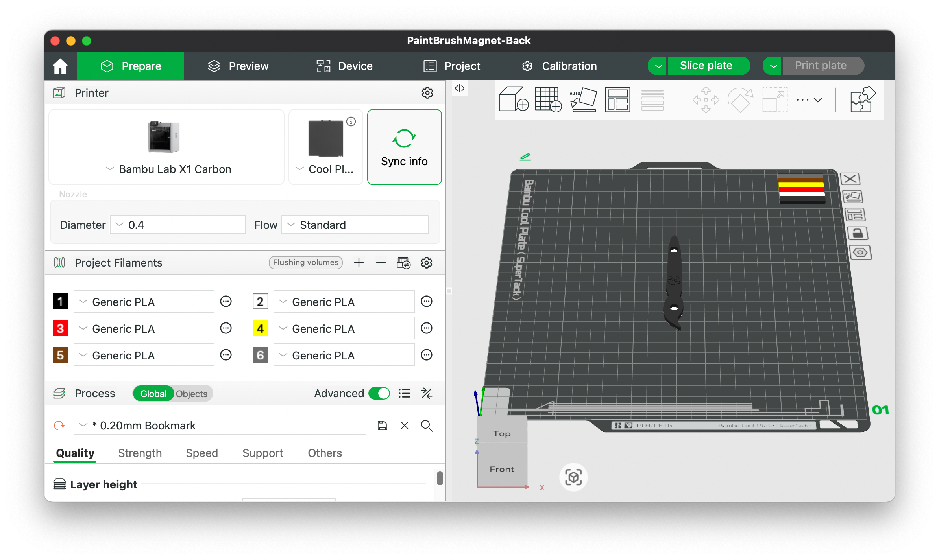Select the Global process mode
The width and height of the screenshot is (939, 560).
click(153, 394)
